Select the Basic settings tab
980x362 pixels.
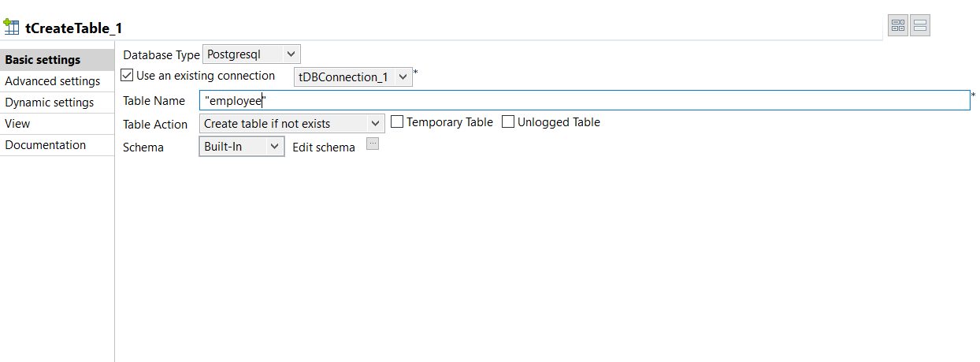coord(43,60)
